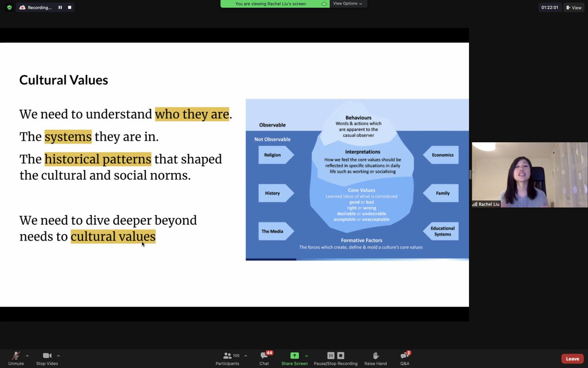Click the meeting security shield icon
Screen dimensions: 588x368
click(9, 7)
